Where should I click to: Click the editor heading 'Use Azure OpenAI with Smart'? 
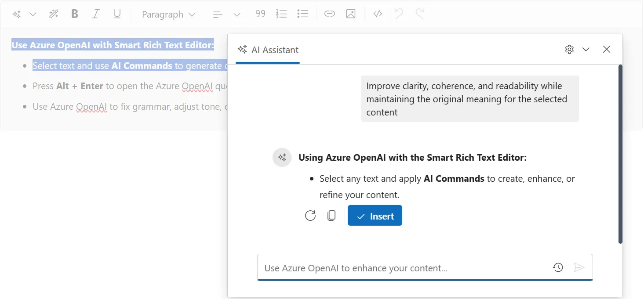[113, 45]
